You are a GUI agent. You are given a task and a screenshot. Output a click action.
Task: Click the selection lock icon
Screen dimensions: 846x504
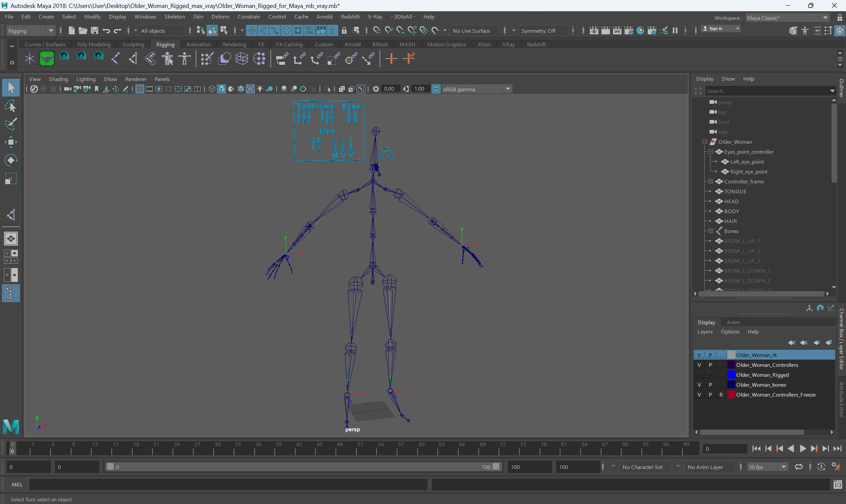(344, 30)
